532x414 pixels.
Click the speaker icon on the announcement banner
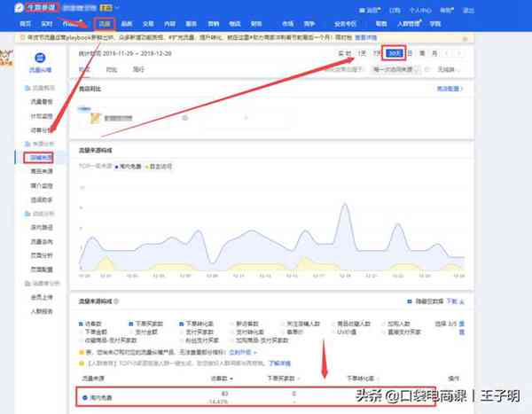coord(23,37)
